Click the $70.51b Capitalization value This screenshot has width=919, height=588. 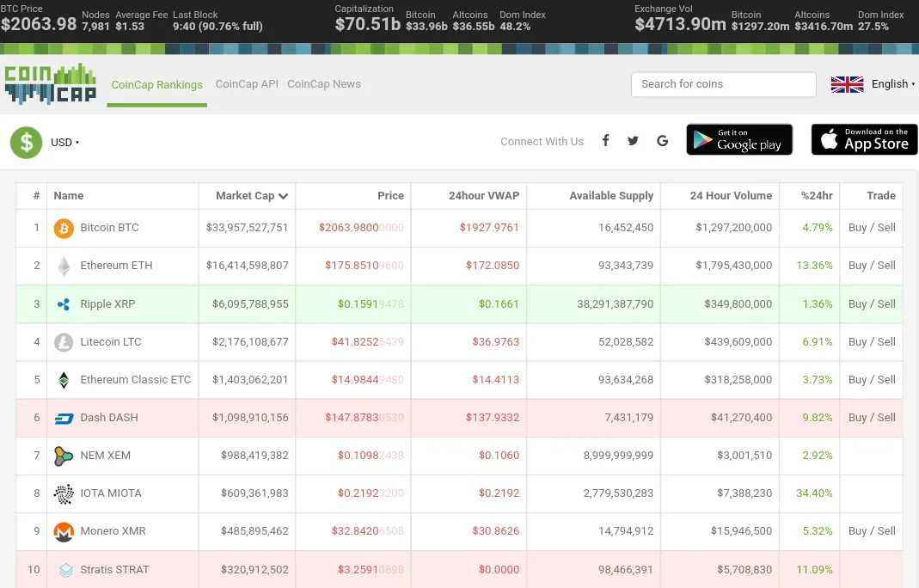(x=367, y=24)
